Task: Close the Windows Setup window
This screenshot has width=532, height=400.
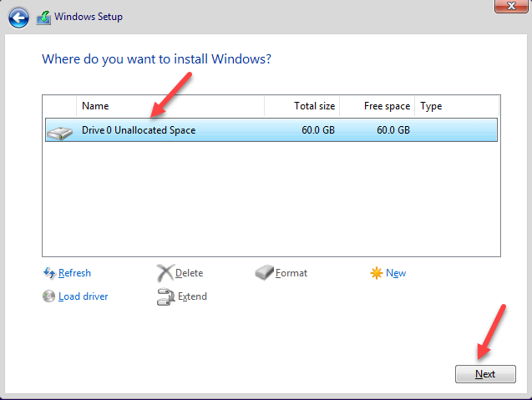Action: pyautogui.click(x=507, y=7)
